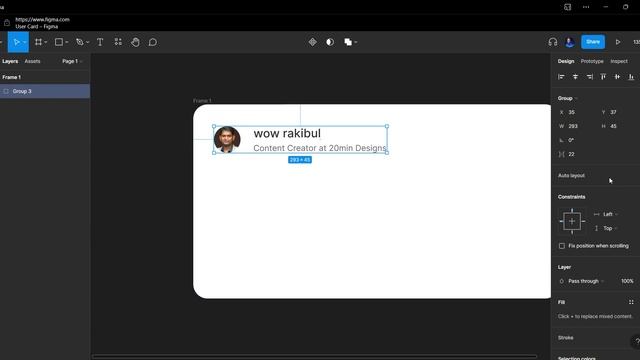The width and height of the screenshot is (640, 360).
Task: Open the shape tools dropdown arrow
Action: 67,42
